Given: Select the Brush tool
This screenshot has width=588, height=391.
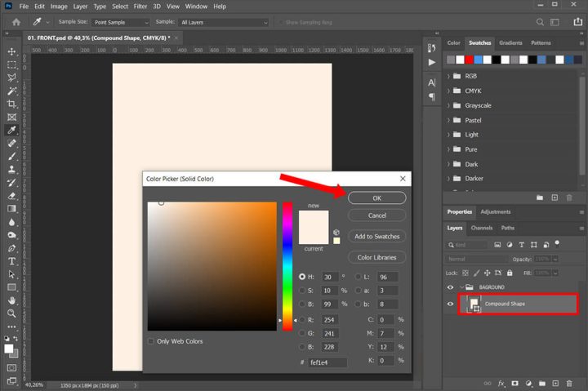Looking at the screenshot, I should (11, 157).
